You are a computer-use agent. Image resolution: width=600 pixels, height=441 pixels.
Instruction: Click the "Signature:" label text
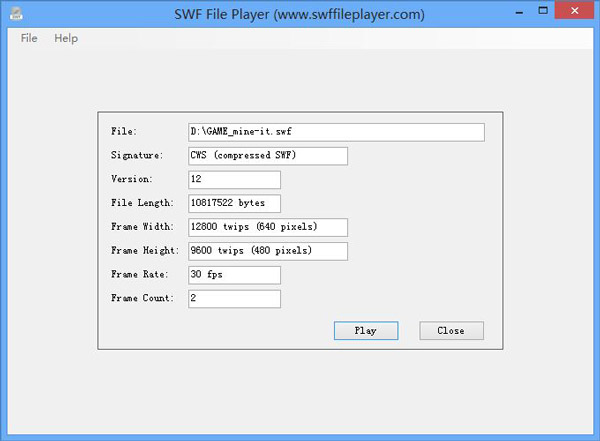(x=136, y=156)
